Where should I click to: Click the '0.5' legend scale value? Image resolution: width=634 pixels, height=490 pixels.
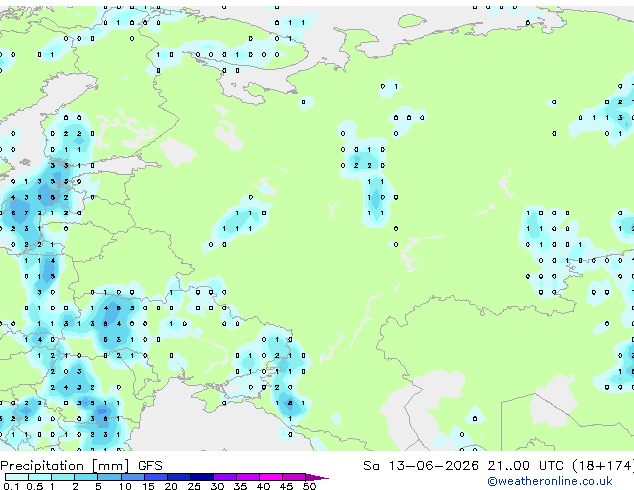[x=35, y=486]
